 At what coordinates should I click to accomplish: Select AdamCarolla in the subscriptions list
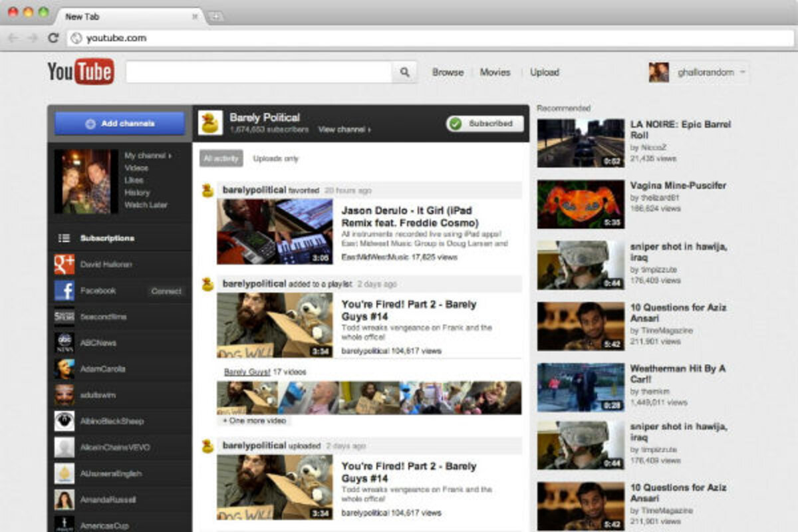coord(102,369)
